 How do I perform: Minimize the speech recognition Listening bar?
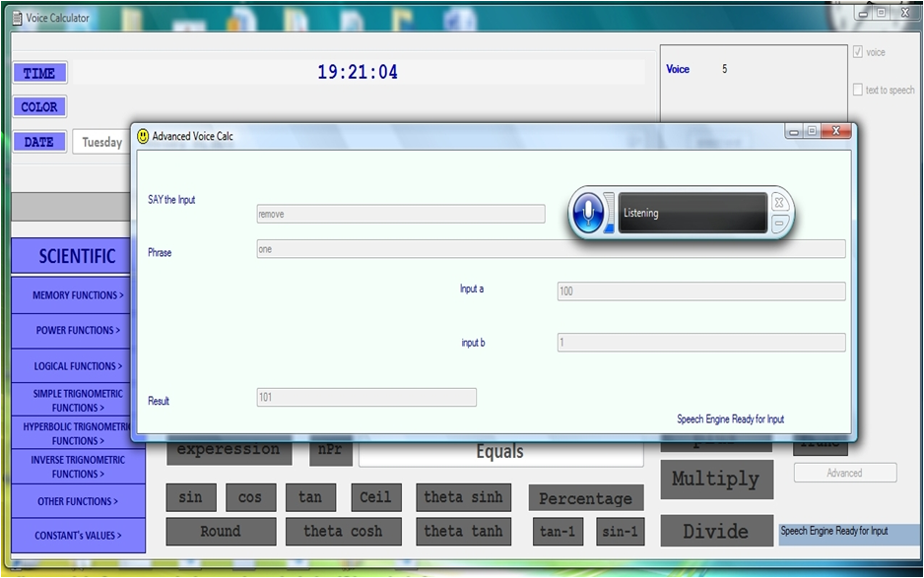(x=779, y=224)
